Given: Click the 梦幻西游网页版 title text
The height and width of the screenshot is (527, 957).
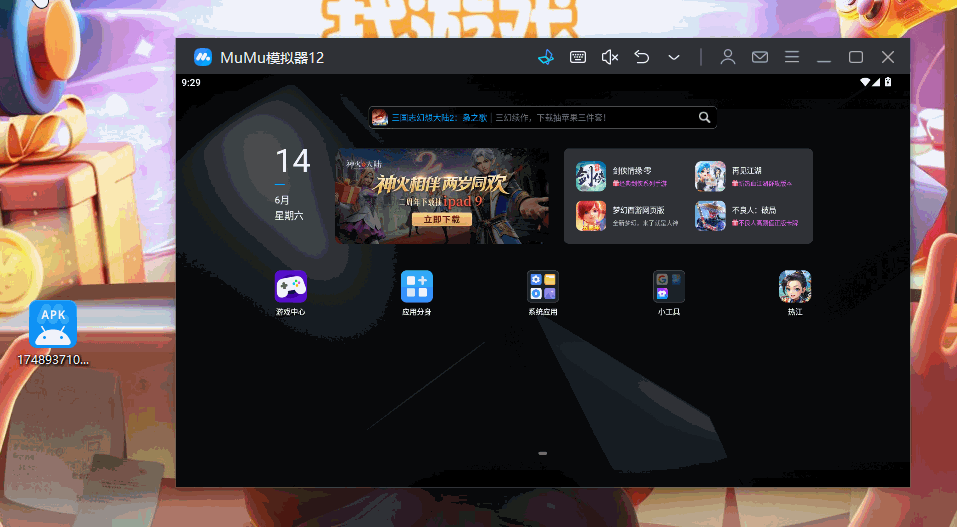Looking at the screenshot, I should pyautogui.click(x=639, y=210).
